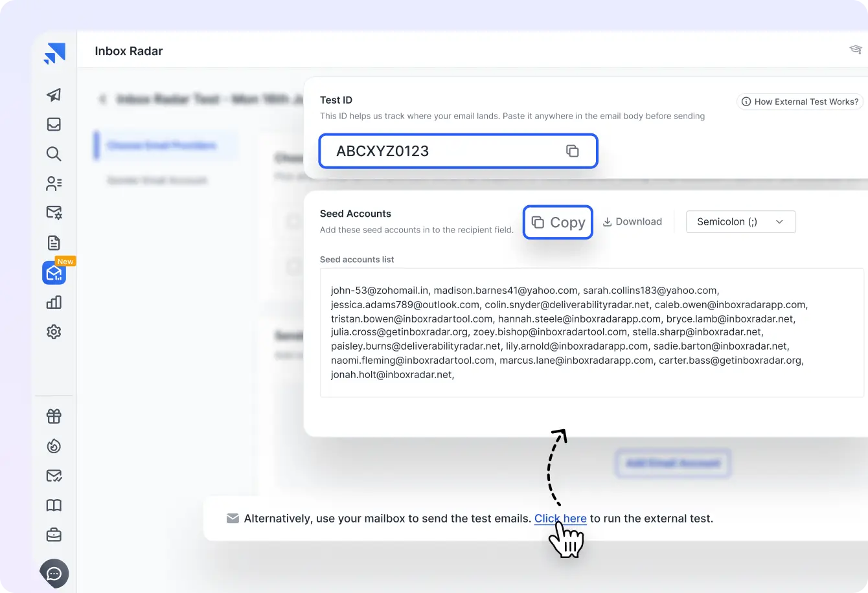The height and width of the screenshot is (593, 868).
Task: Select the seed accounts list text area
Action: pyautogui.click(x=589, y=332)
